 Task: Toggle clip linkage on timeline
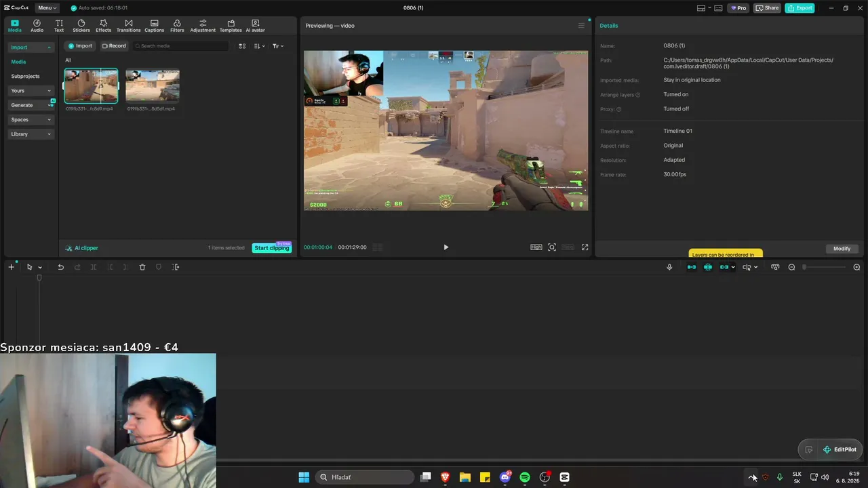point(724,267)
